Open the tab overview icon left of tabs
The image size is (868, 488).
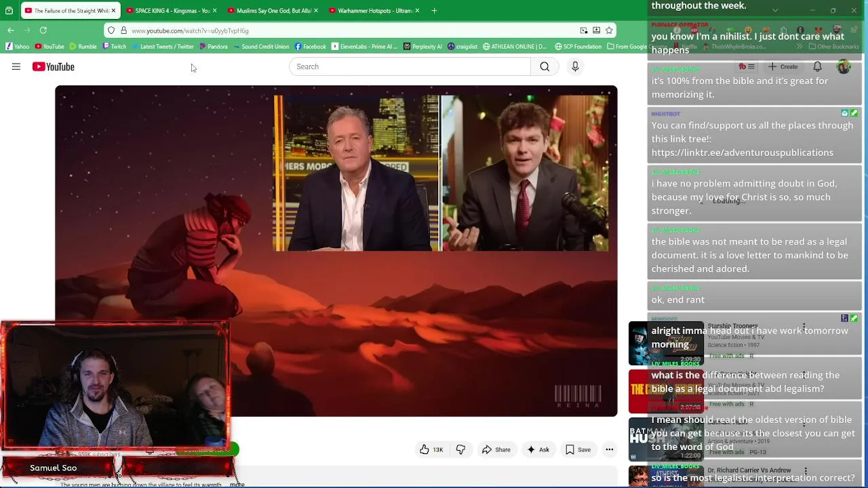coord(9,11)
